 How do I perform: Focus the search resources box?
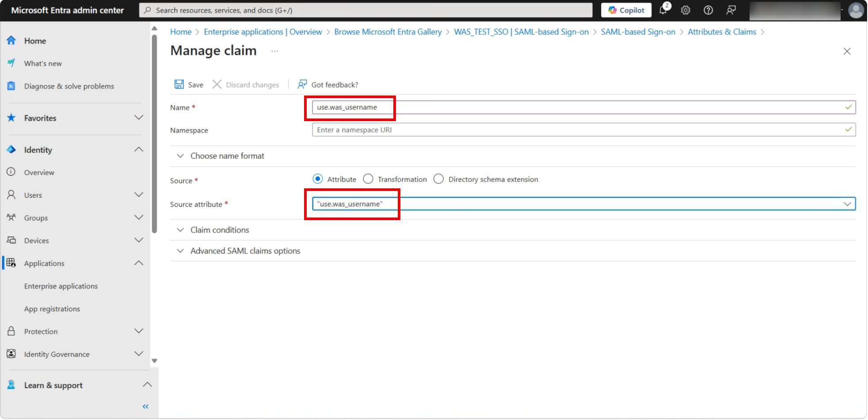pyautogui.click(x=366, y=10)
